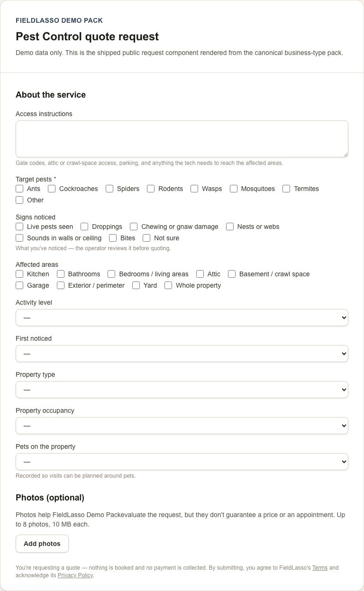Check the Ants target pest box
Screen dimensions: 364x591
click(19, 189)
